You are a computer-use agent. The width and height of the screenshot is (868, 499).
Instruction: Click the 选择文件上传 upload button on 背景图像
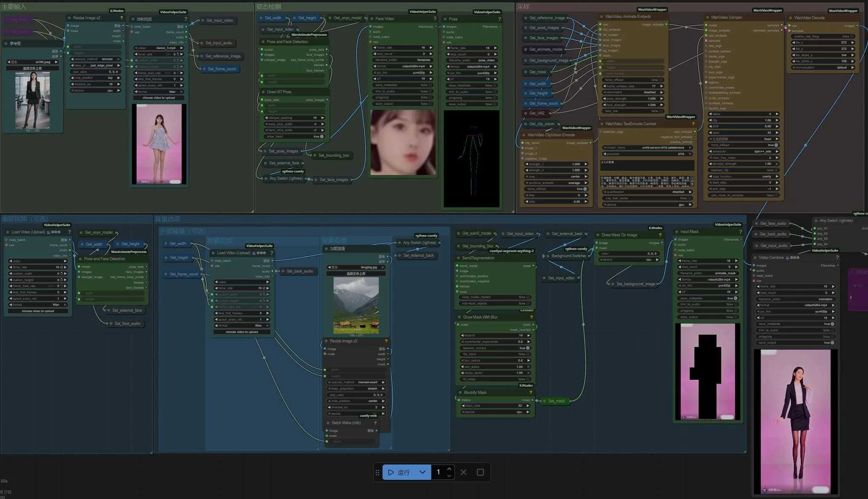(356, 273)
